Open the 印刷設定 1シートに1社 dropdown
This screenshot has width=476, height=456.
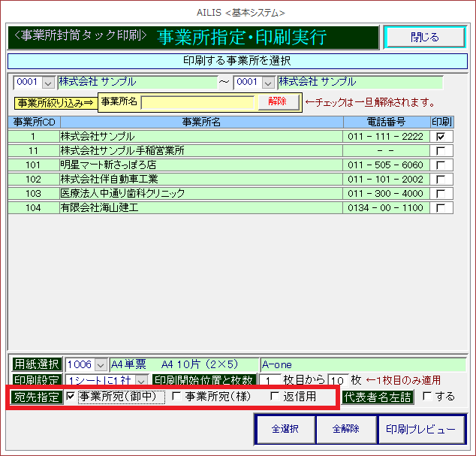[141, 380]
